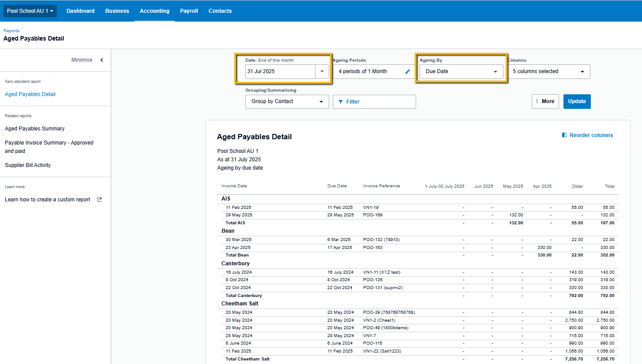Click the Bean contact group heading
The width and height of the screenshot is (642, 364).
click(228, 231)
